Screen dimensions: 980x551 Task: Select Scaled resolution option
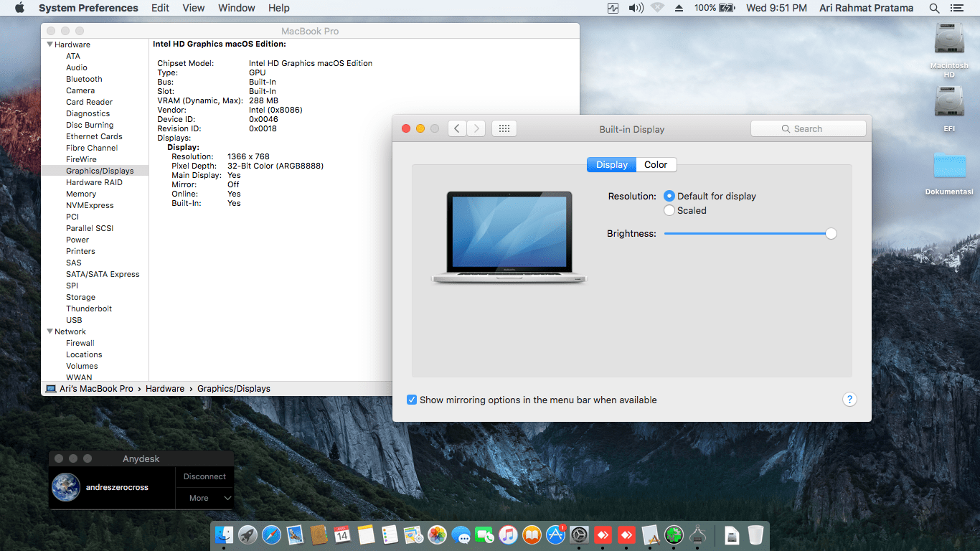click(x=669, y=210)
